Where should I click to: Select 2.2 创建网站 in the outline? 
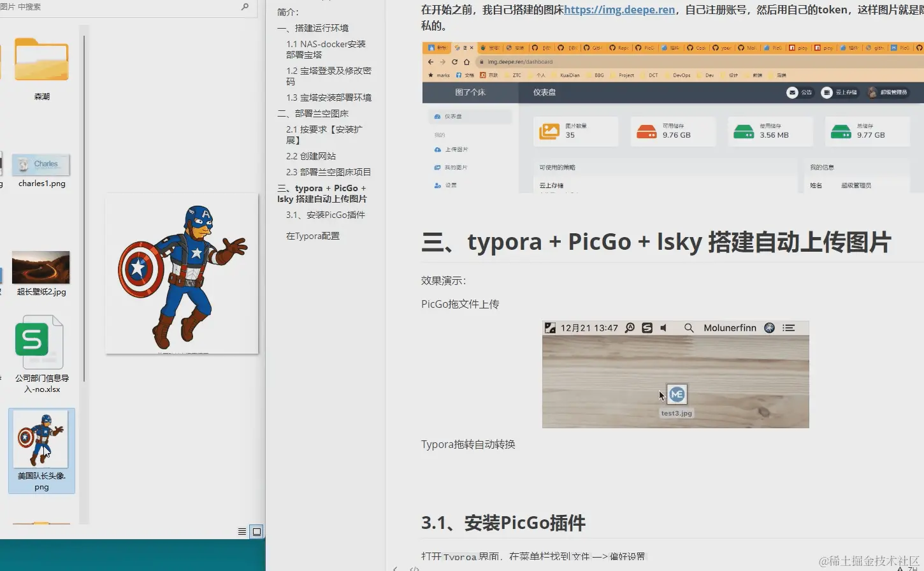[x=313, y=155]
